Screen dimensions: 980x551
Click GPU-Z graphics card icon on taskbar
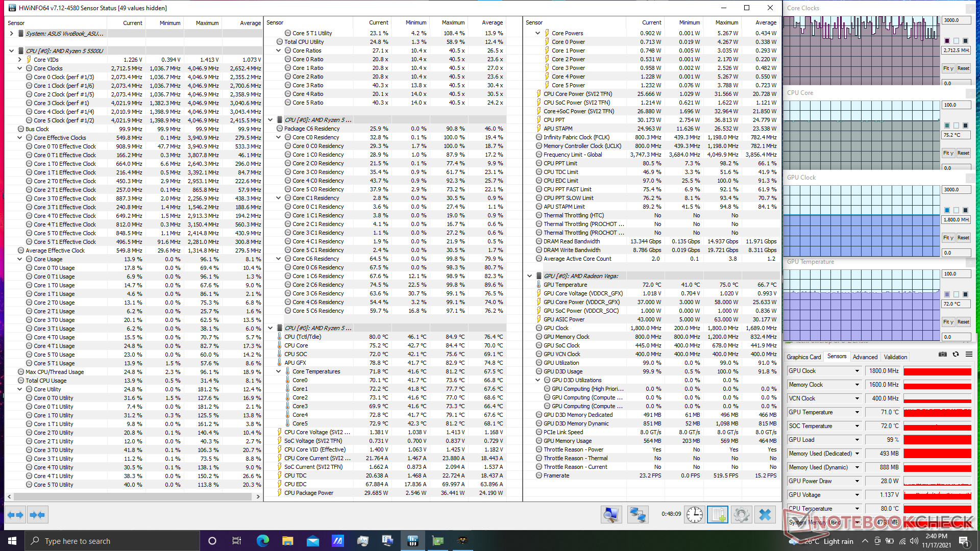(x=437, y=541)
